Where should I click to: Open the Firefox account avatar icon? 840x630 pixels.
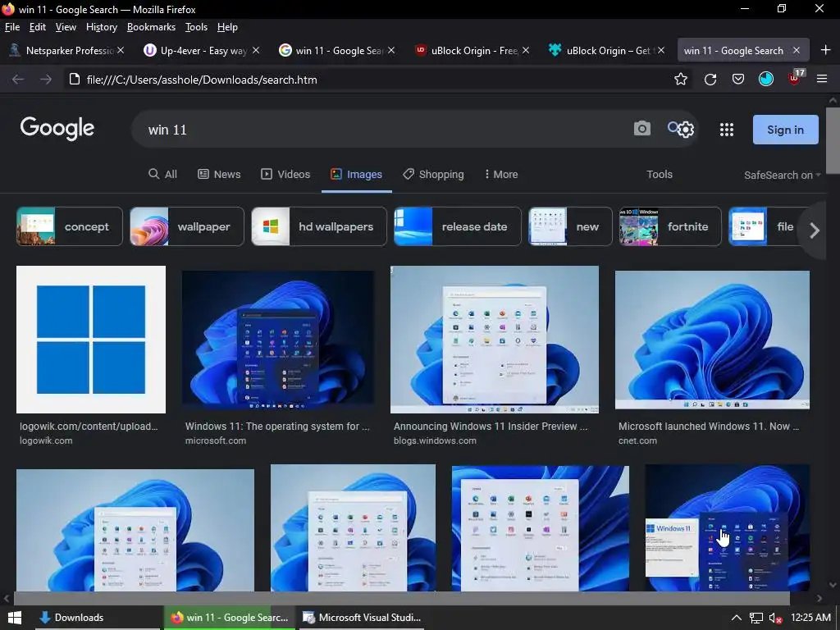[x=766, y=80]
